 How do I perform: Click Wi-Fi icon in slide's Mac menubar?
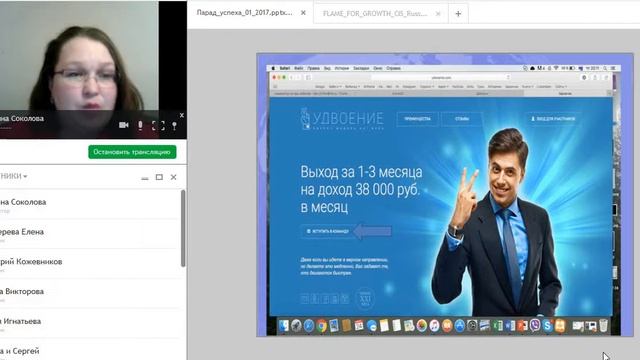(x=556, y=68)
